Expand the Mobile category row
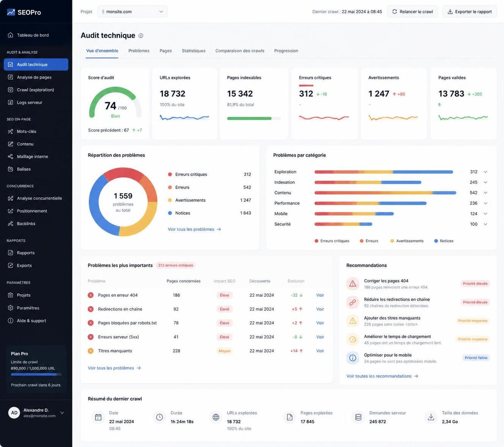Viewport: 504px width, 447px height. (x=485, y=214)
